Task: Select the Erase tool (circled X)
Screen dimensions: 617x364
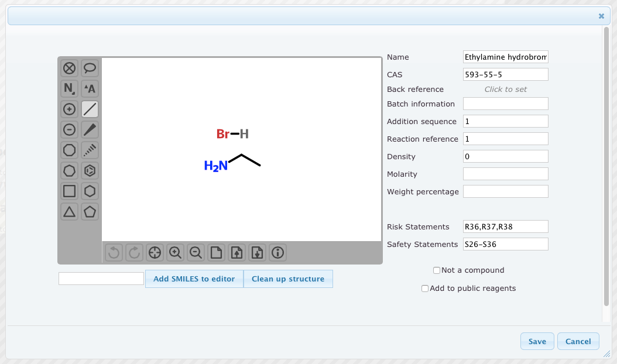Action: [x=69, y=68]
